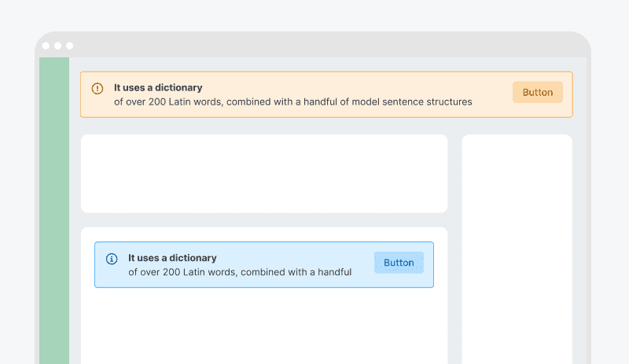
Task: Click empty space below the blue info banner
Action: [264, 326]
